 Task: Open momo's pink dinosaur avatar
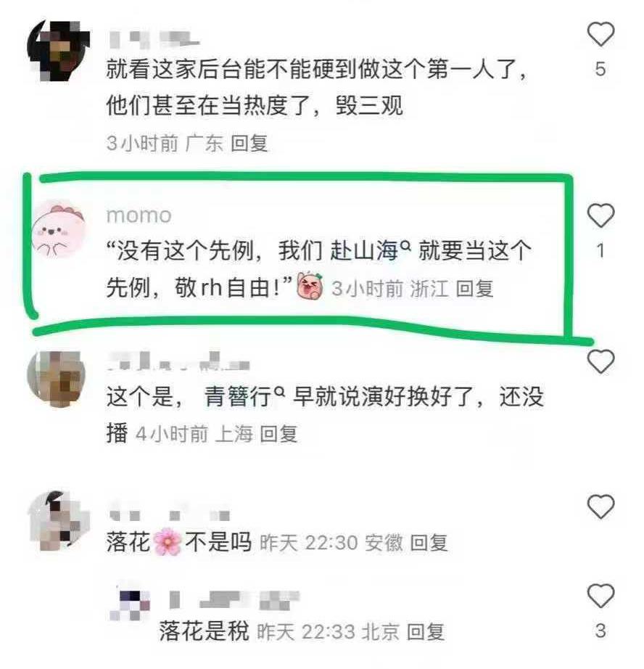pyautogui.click(x=59, y=229)
